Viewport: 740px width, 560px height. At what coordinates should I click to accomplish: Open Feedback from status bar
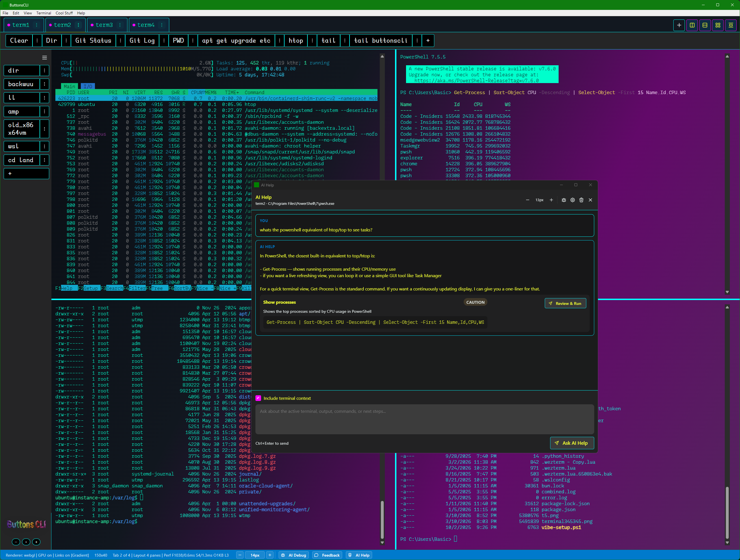pos(327,555)
